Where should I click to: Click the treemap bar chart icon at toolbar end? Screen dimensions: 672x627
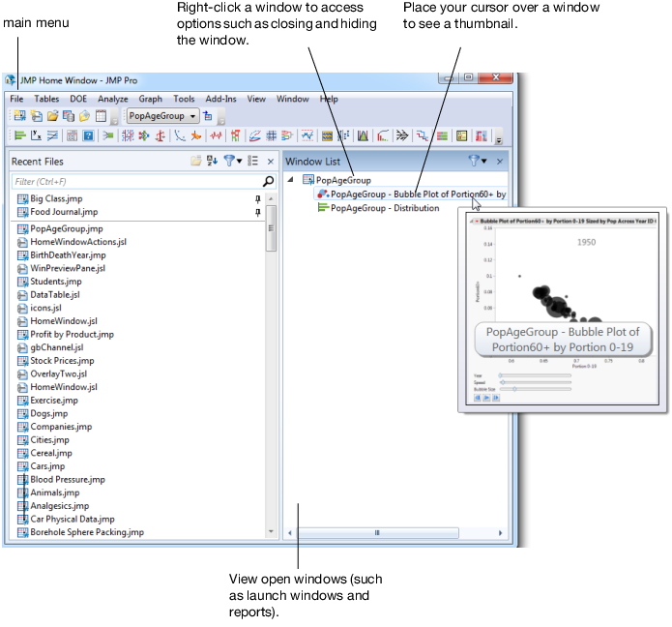482,136
